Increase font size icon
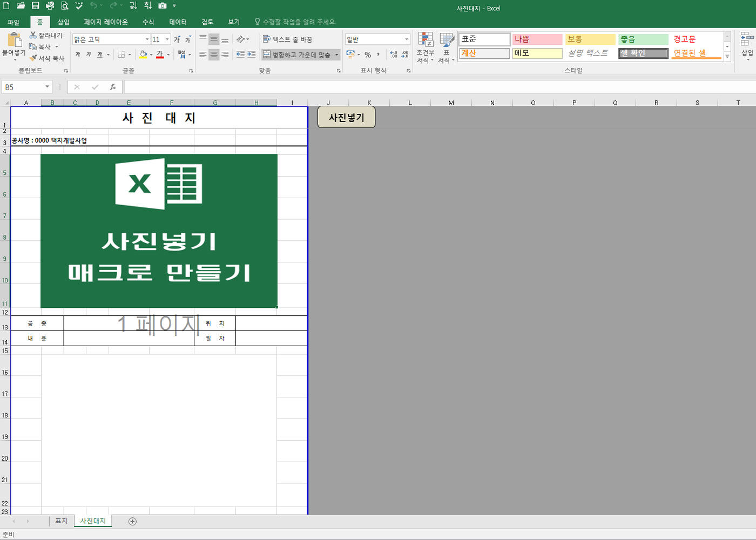The width and height of the screenshot is (756, 540). [177, 39]
